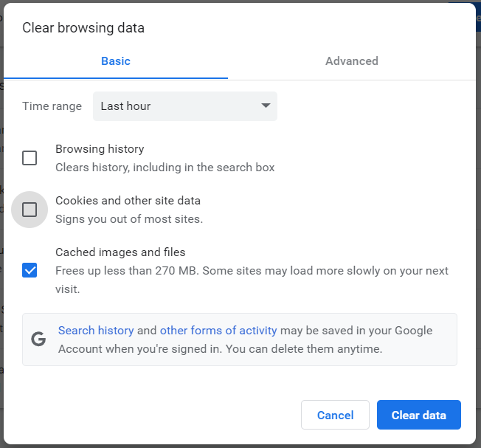Screen dimensions: 481x448
Task: Click the Cookies and other site data label
Action: (x=128, y=201)
